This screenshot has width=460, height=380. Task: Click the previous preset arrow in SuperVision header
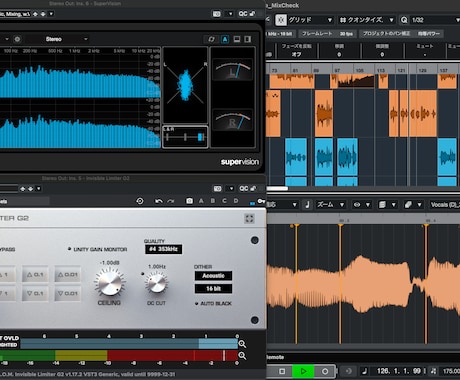click(x=35, y=14)
